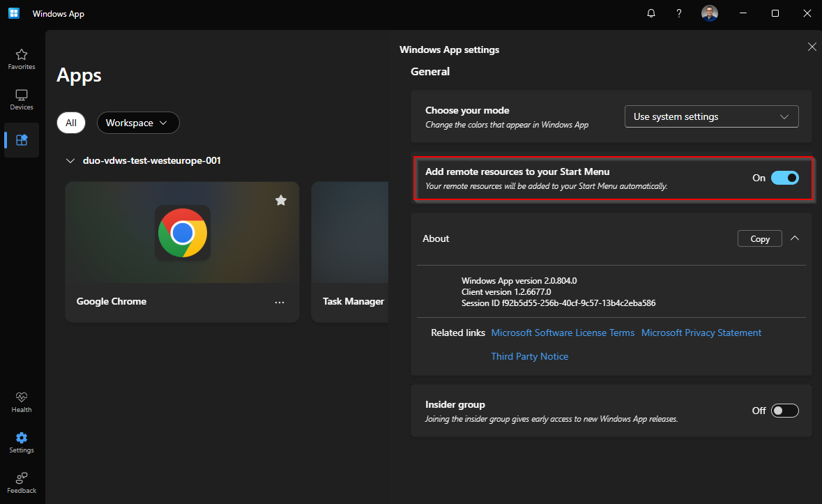Image resolution: width=822 pixels, height=504 pixels.
Task: Select the All filter pill
Action: click(71, 123)
